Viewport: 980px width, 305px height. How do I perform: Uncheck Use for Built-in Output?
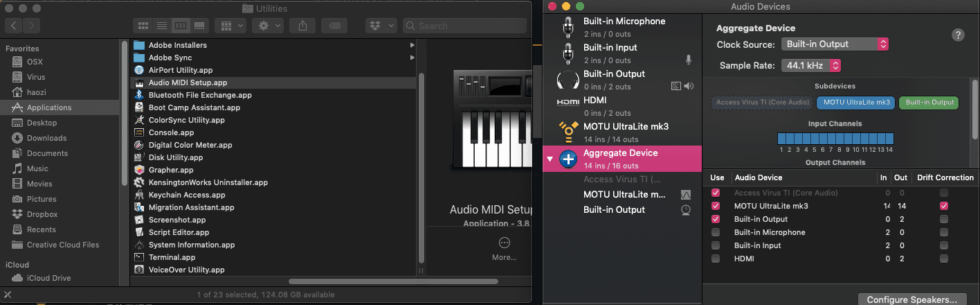(716, 219)
